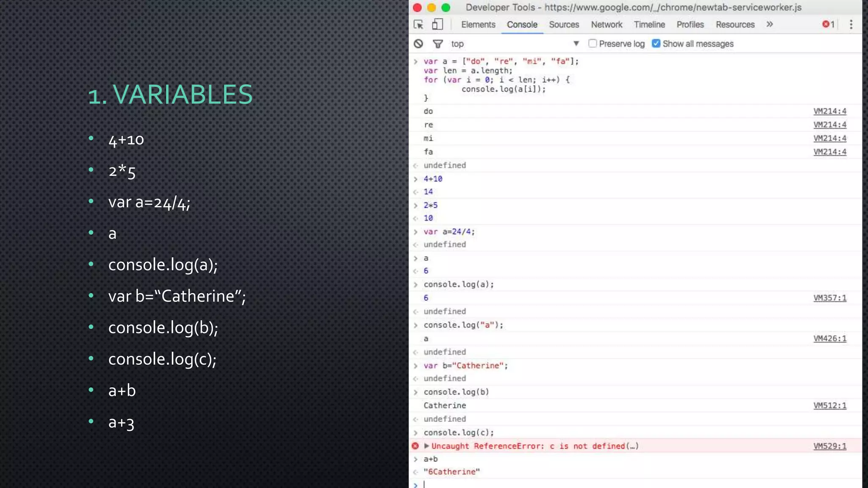Clear the console log icon

(x=418, y=44)
